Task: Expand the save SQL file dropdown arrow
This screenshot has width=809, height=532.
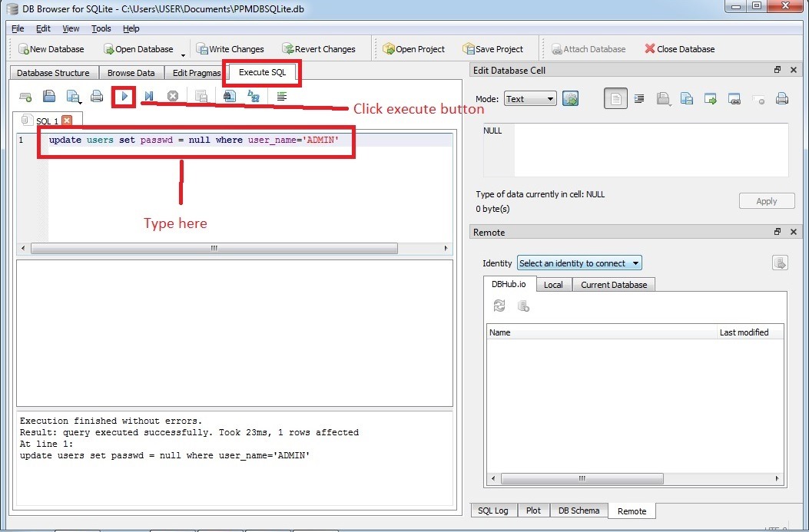Action: tap(81, 102)
